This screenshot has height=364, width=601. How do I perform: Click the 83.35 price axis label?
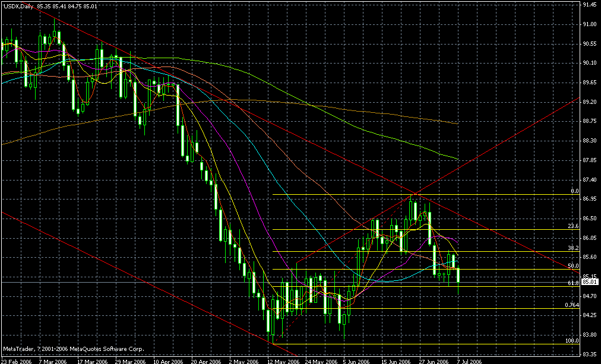pos(590,354)
